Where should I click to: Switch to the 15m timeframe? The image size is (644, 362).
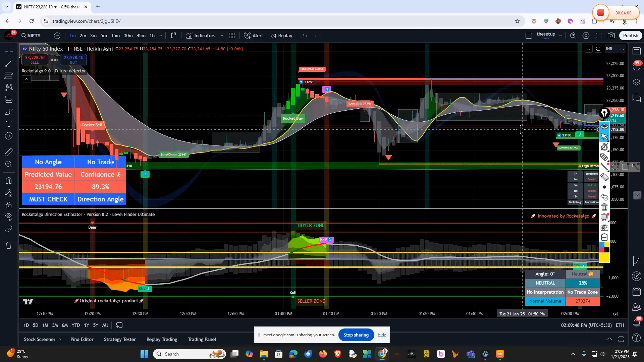click(x=115, y=36)
